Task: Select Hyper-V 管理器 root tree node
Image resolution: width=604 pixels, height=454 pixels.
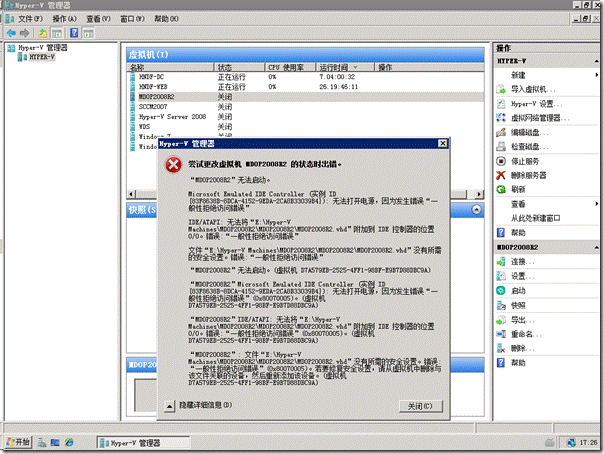Action: pos(43,48)
